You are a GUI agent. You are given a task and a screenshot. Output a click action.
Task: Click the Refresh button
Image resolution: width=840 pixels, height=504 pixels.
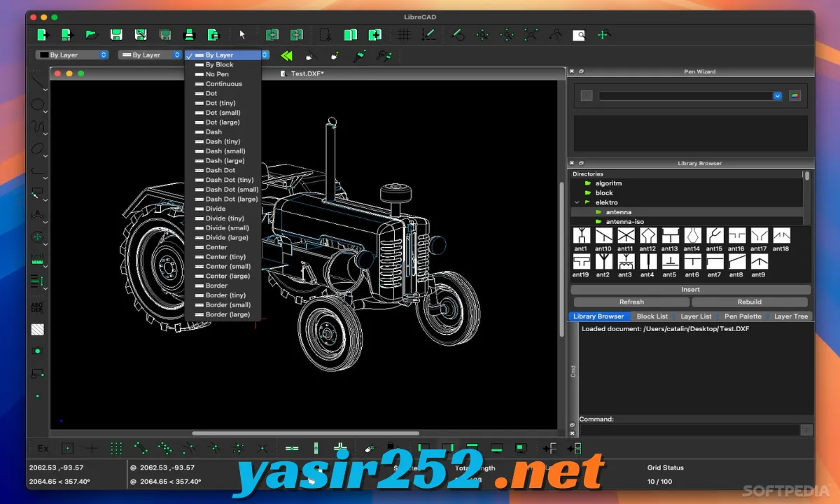click(x=631, y=302)
